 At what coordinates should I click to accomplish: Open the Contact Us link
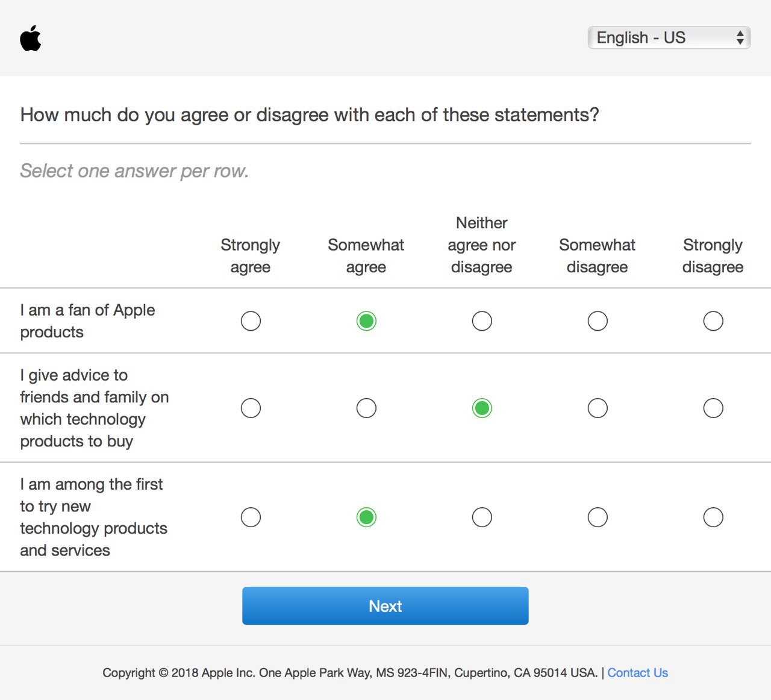click(638, 673)
